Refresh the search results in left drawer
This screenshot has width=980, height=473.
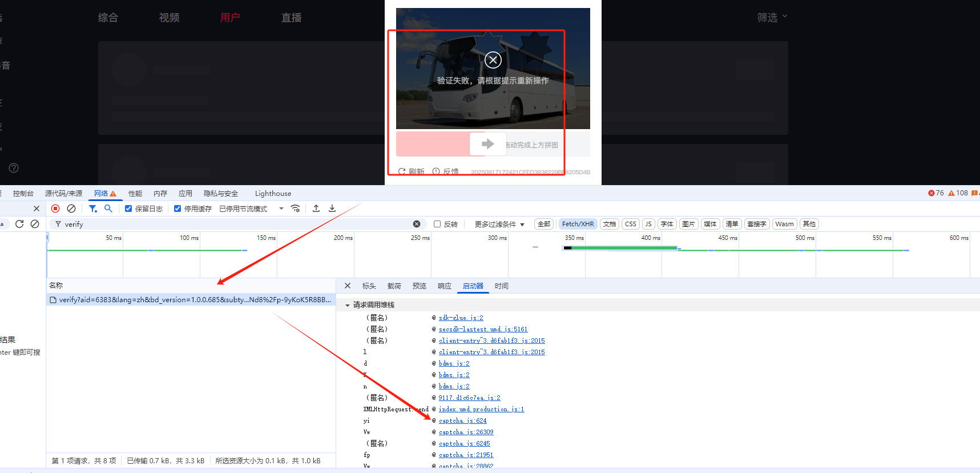click(19, 224)
